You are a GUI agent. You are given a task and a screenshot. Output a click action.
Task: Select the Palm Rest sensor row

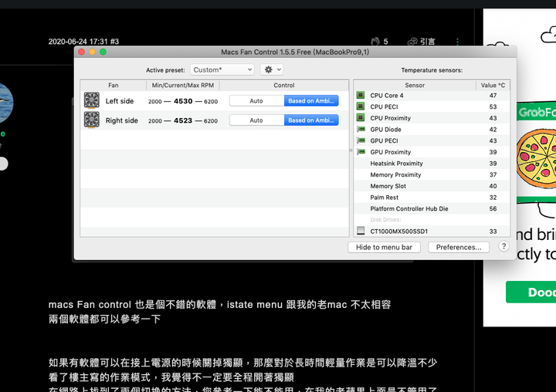432,197
